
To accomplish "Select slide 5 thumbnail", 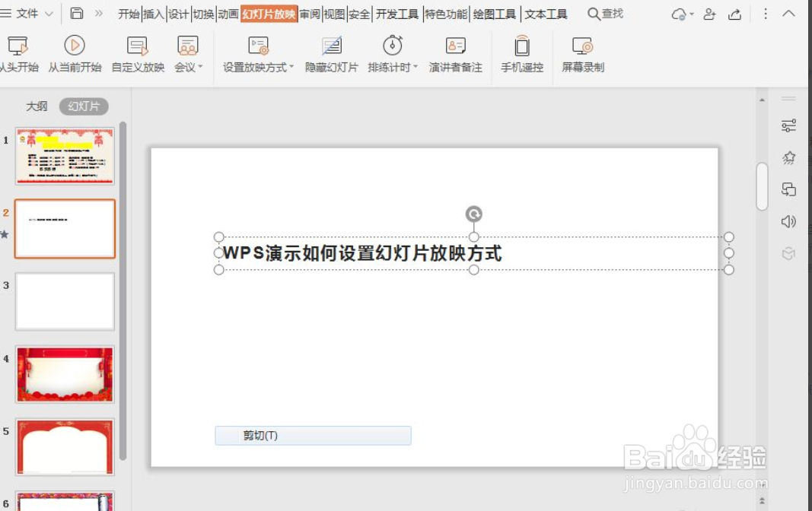I will point(65,447).
